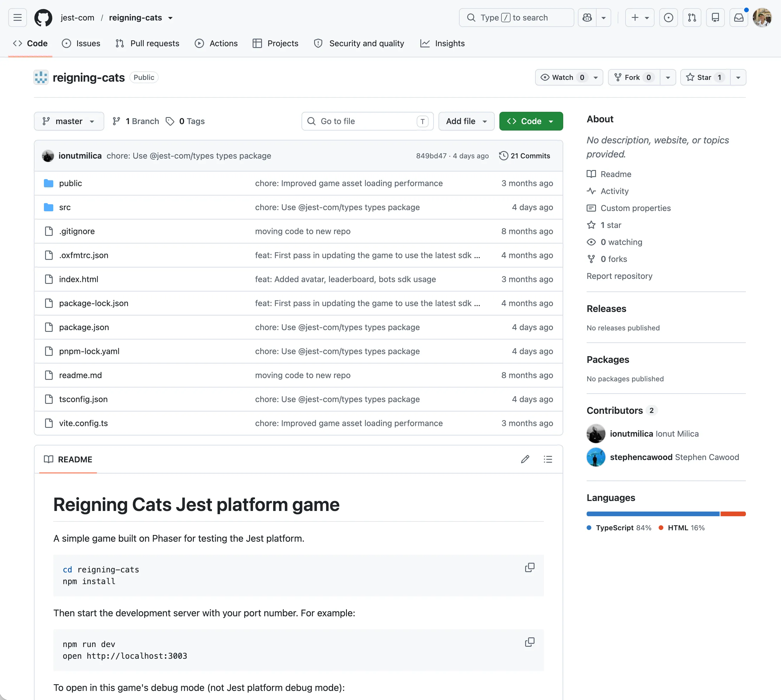Image resolution: width=781 pixels, height=700 pixels.
Task: Click Report repository link
Action: 619,276
